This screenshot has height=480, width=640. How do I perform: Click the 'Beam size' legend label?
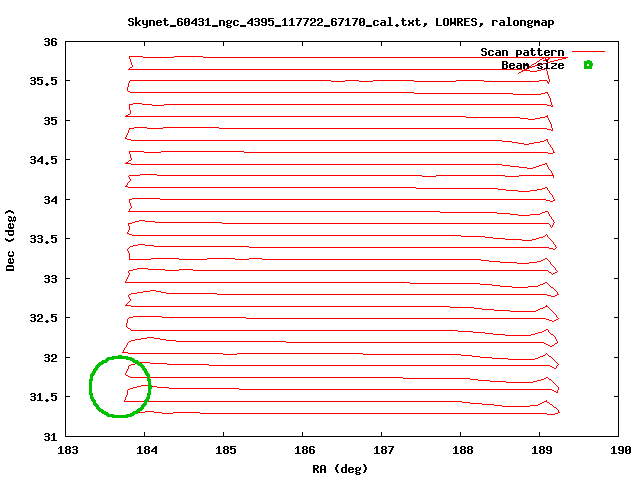(533, 65)
